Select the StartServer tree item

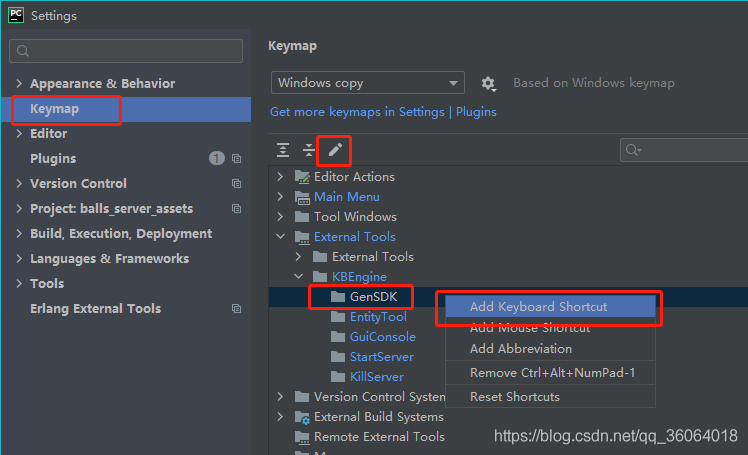click(x=381, y=357)
